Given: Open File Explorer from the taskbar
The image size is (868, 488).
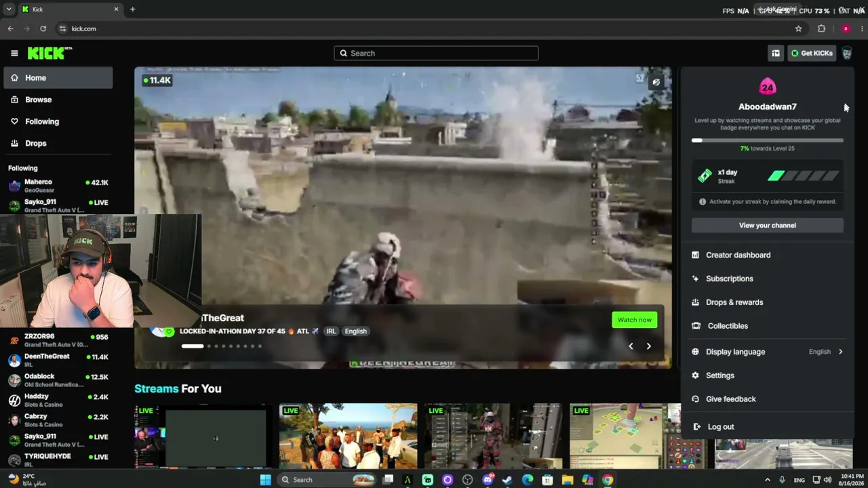Looking at the screenshot, I should point(567,480).
